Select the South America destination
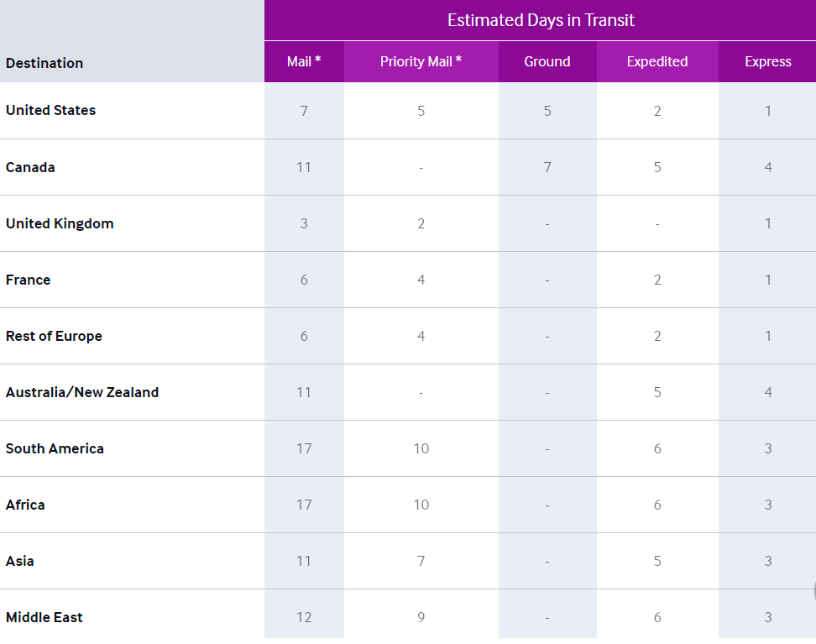816x644 pixels. click(x=55, y=448)
